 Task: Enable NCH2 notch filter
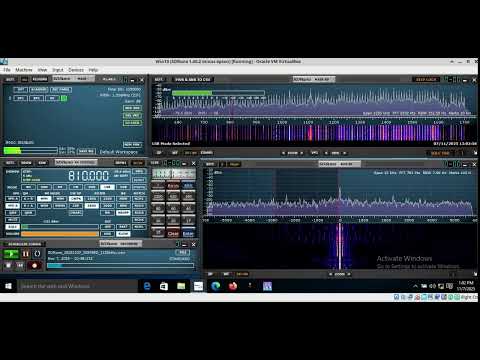coord(139,206)
